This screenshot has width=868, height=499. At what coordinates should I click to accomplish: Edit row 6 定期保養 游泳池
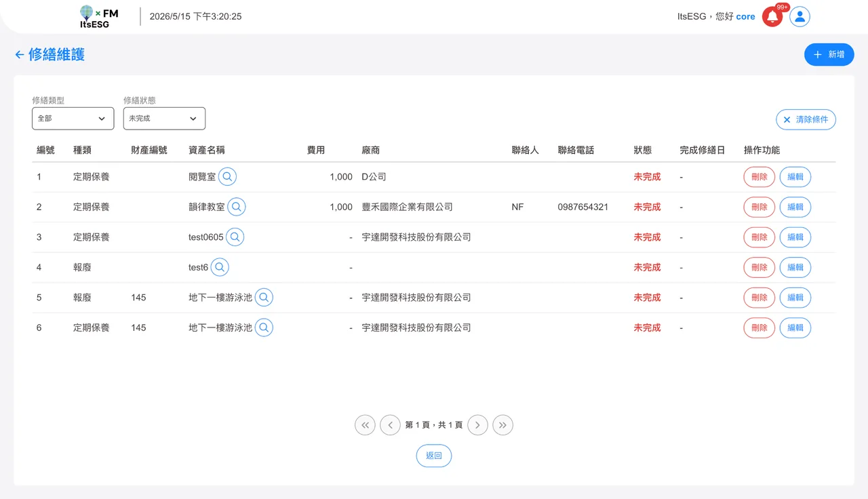795,327
